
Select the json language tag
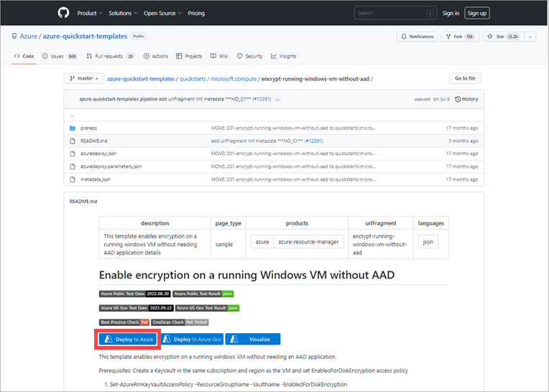(x=428, y=242)
